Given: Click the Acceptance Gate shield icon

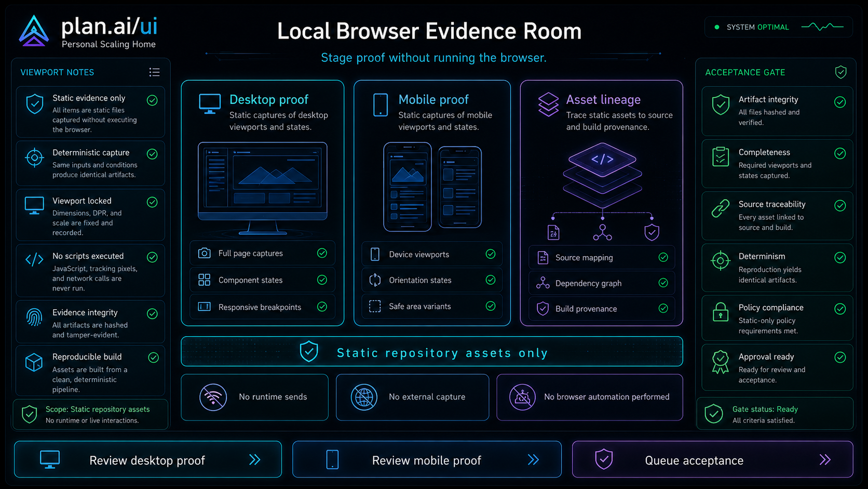Looking at the screenshot, I should coord(840,72).
